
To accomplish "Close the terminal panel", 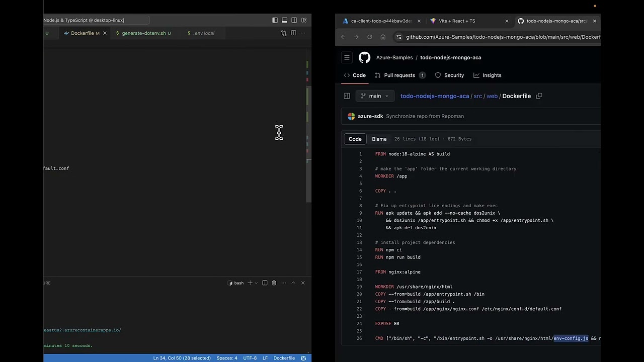I will tap(303, 283).
